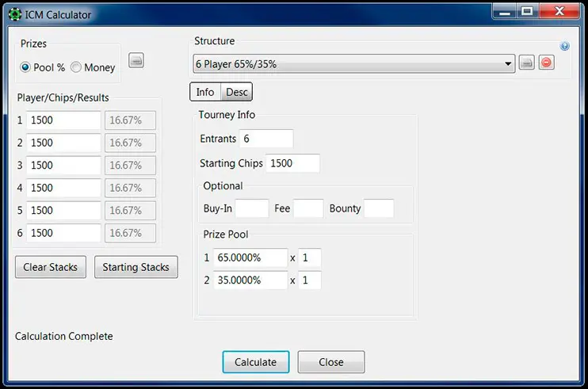This screenshot has width=588, height=389.
Task: Focus player 6 chips field
Action: [x=63, y=233]
